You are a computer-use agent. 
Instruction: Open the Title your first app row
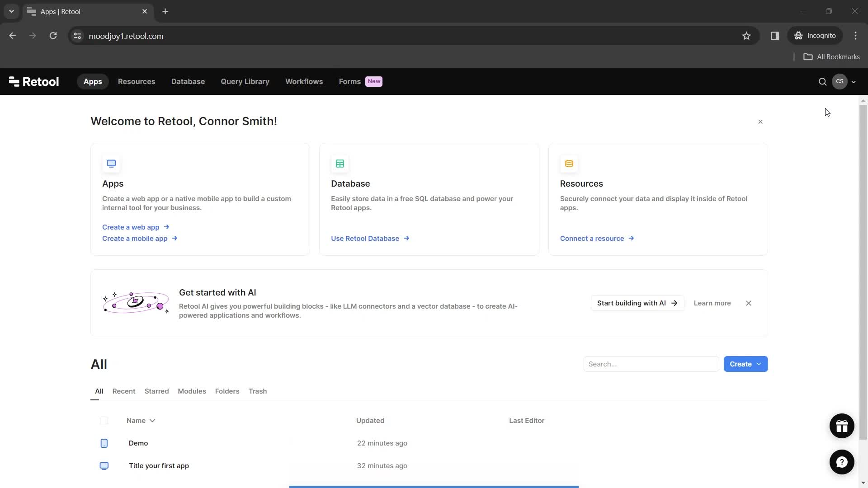[x=429, y=466]
